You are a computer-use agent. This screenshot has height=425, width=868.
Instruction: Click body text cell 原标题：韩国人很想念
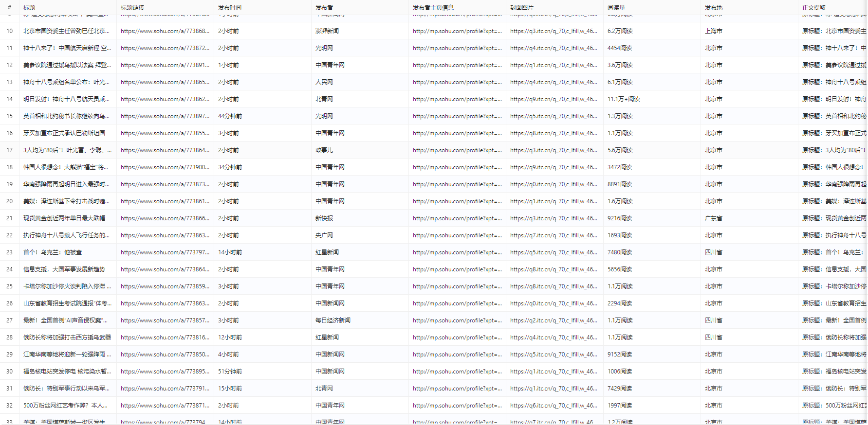coord(833,167)
